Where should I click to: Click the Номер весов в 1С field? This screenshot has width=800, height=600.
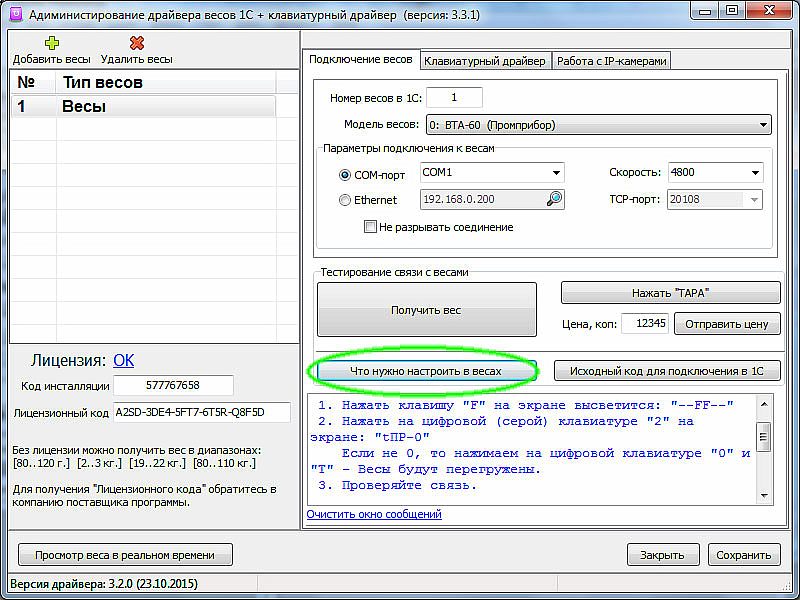[454, 97]
